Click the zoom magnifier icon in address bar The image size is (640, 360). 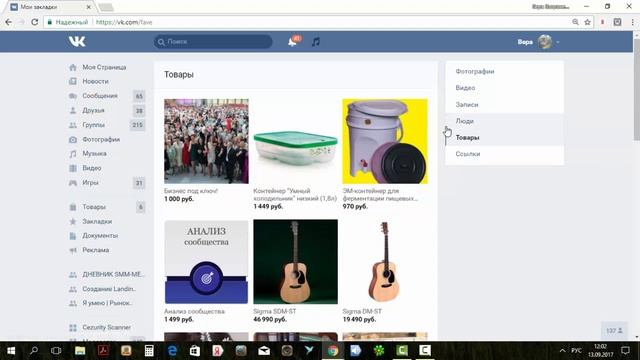point(575,22)
